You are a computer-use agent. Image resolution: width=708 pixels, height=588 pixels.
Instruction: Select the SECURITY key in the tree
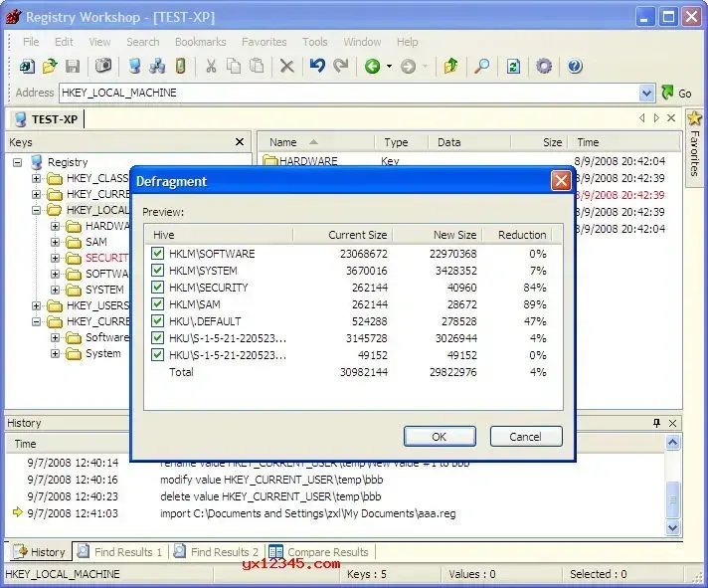pos(106,258)
